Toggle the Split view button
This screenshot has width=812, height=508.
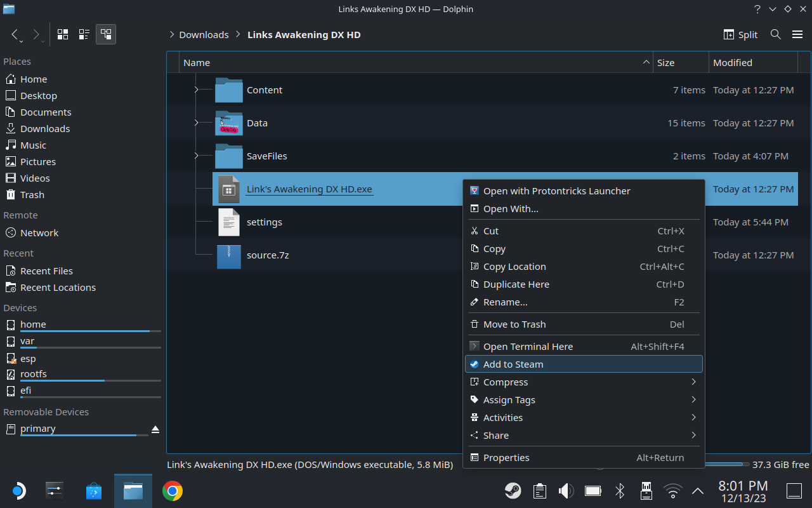tap(740, 35)
